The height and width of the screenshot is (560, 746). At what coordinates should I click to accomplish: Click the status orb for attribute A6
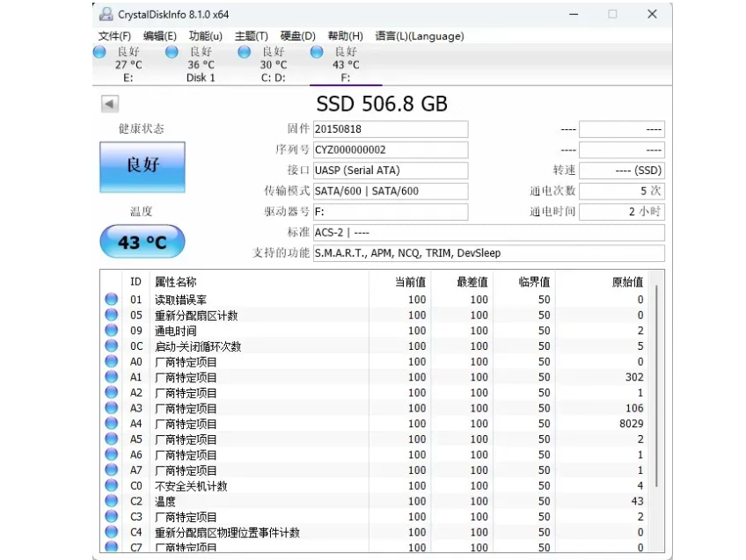click(x=112, y=455)
